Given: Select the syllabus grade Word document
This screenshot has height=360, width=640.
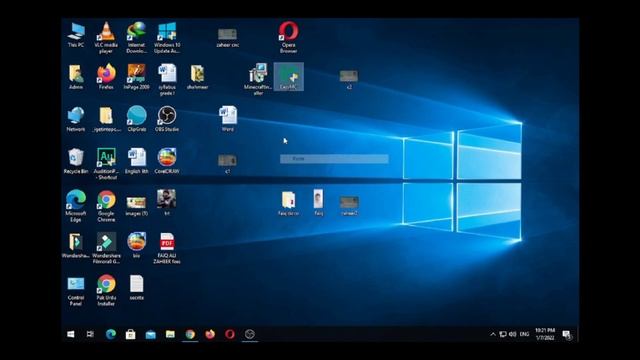Looking at the screenshot, I should click(167, 80).
